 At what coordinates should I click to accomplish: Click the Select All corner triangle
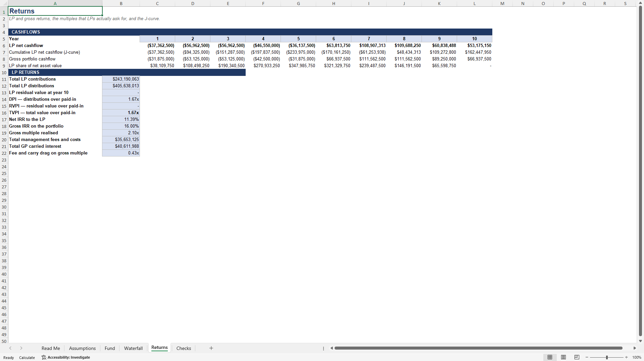coord(4,3)
